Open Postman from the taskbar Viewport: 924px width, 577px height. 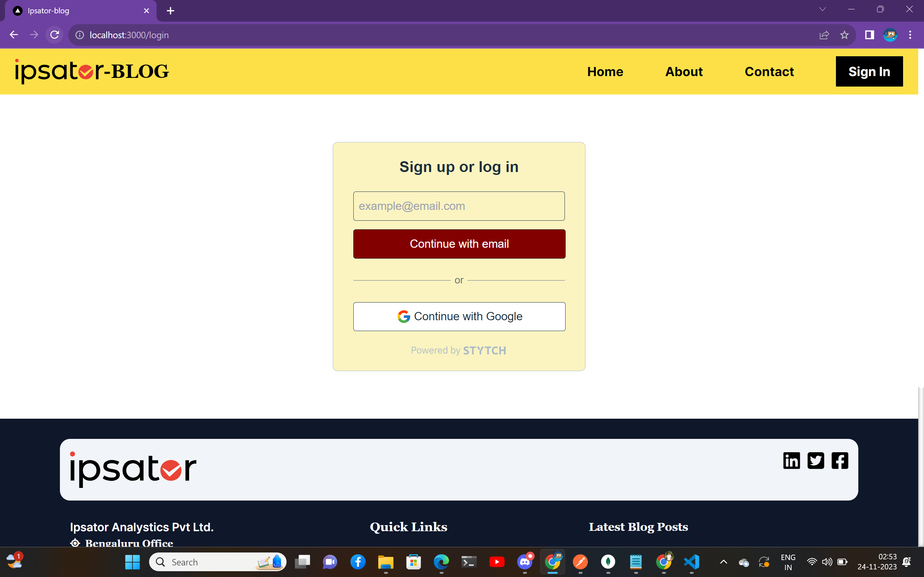tap(580, 562)
